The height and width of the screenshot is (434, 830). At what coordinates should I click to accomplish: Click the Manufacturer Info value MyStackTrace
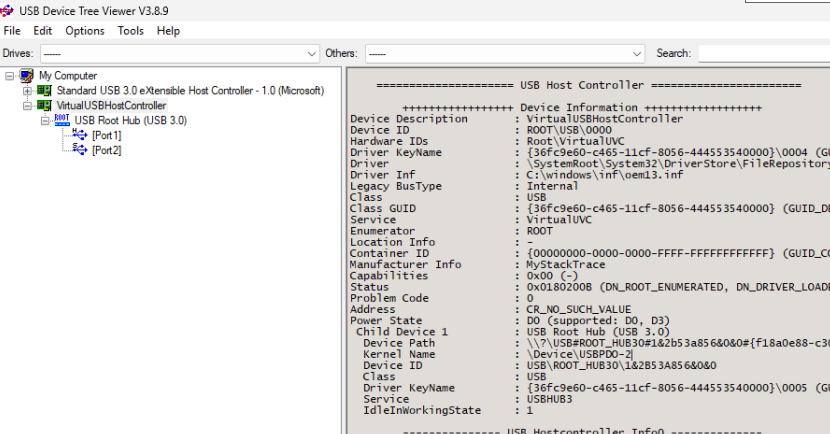(565, 265)
